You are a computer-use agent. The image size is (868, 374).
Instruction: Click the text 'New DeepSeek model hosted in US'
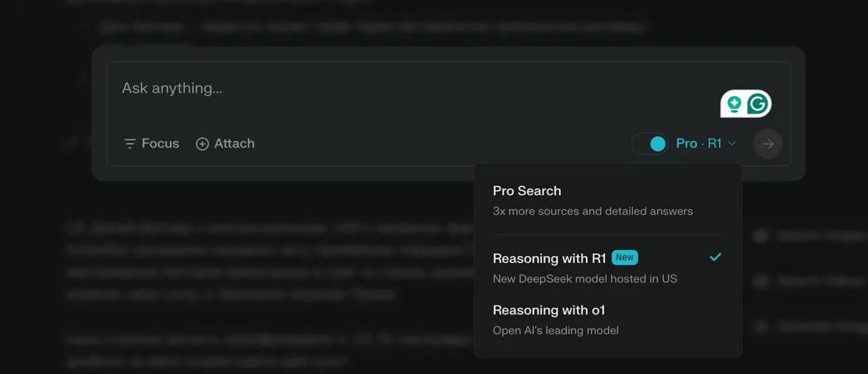tap(585, 278)
